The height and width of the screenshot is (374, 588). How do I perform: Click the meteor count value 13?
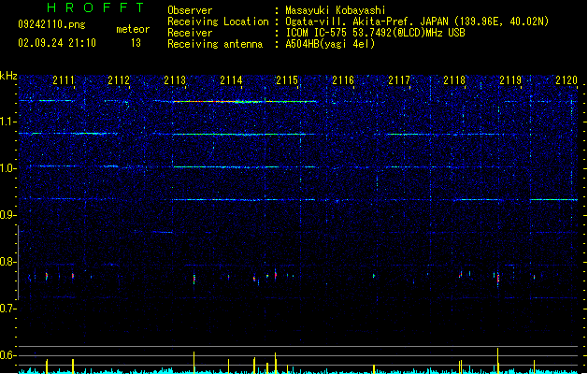point(136,43)
